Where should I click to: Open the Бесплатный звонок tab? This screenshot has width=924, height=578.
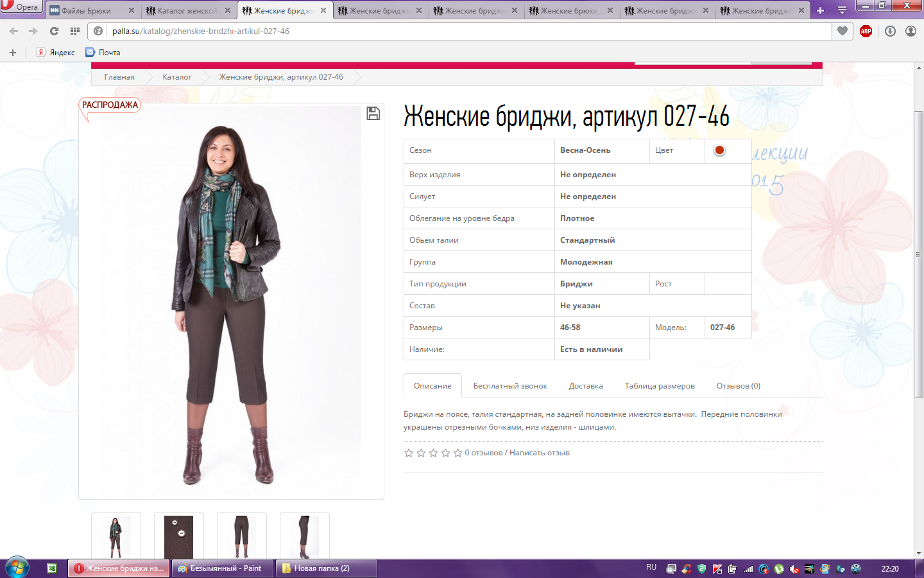pyautogui.click(x=510, y=386)
